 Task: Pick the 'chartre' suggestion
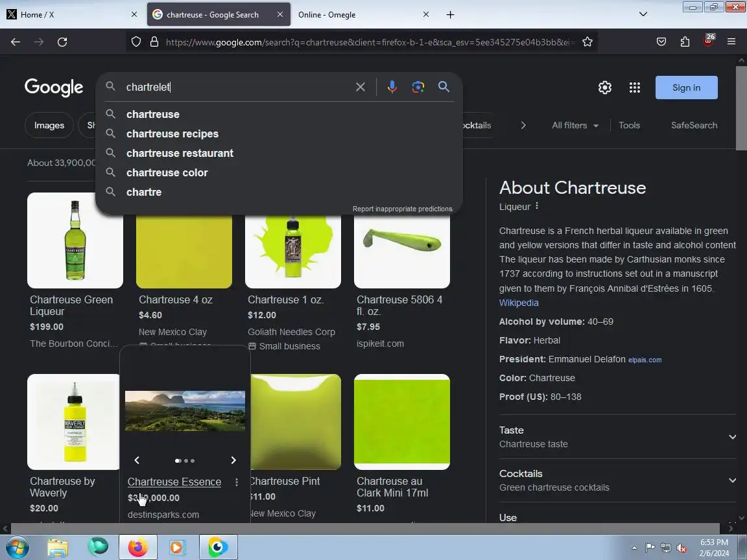(279, 192)
